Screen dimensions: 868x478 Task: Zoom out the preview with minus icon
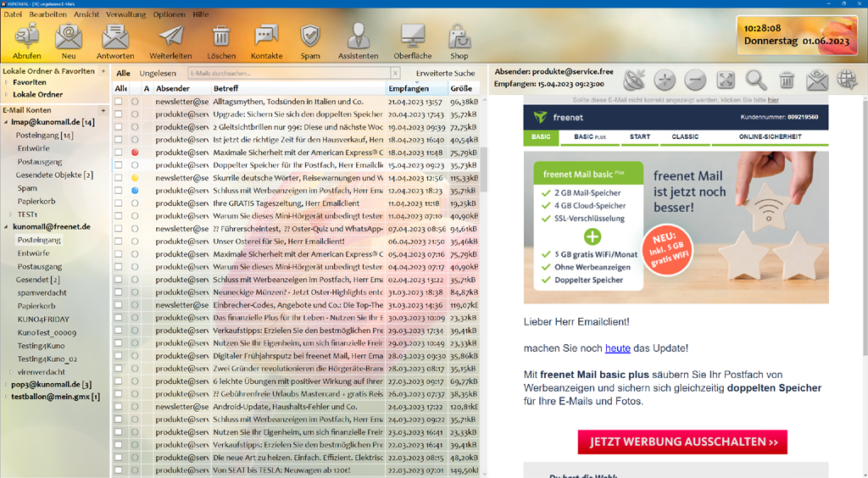(x=695, y=81)
